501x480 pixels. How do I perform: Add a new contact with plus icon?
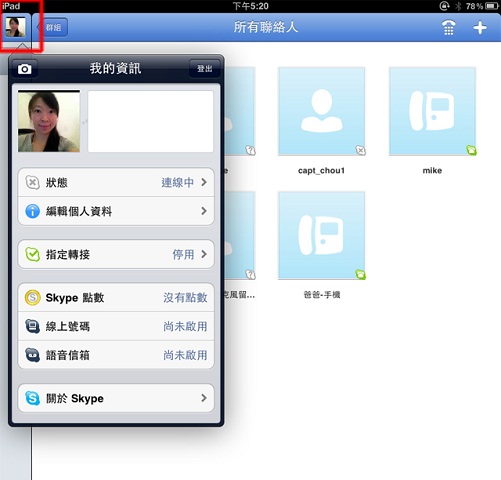[480, 27]
